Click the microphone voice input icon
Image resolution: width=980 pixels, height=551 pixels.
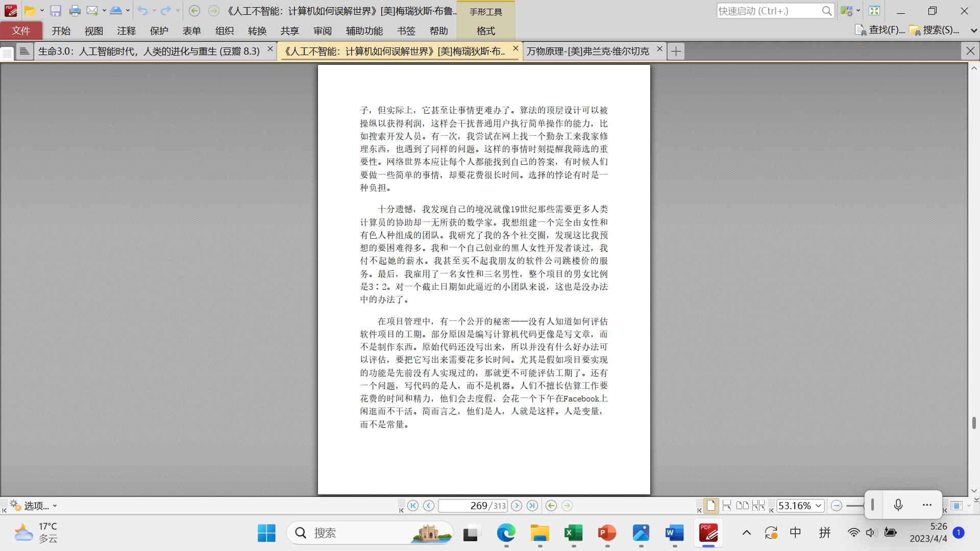898,505
